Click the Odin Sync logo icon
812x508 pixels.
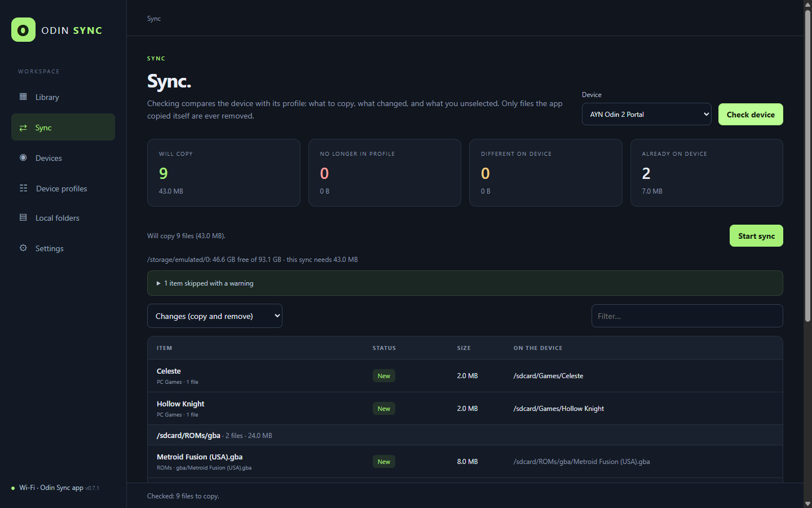(23, 30)
